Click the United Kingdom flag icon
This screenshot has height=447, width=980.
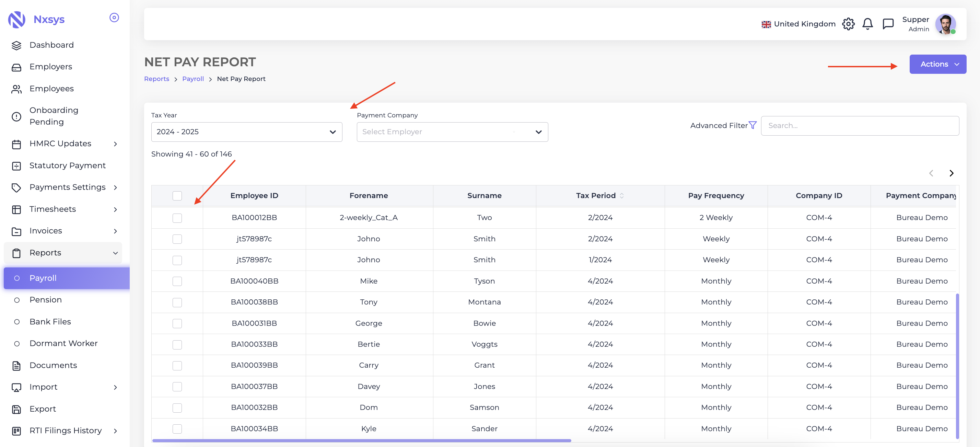[x=766, y=24]
